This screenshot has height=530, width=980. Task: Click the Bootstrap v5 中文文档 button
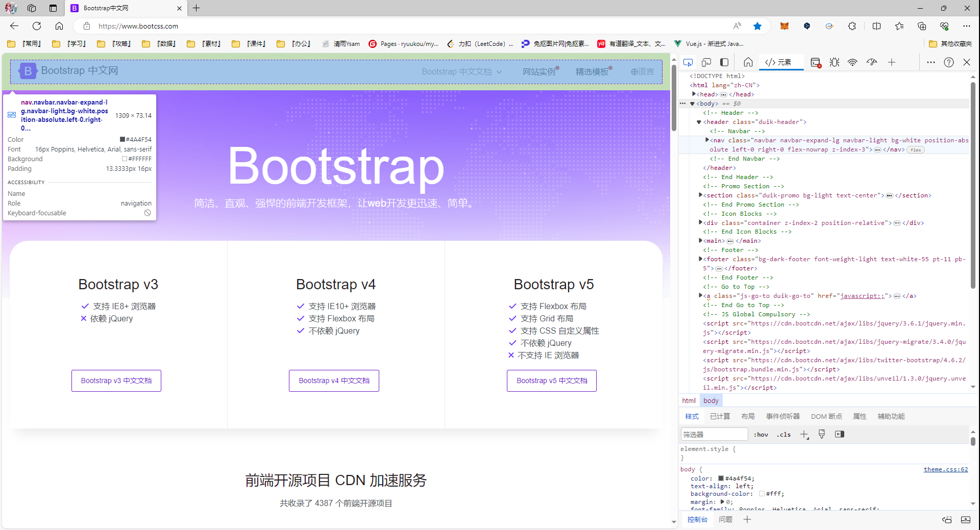[x=552, y=381]
